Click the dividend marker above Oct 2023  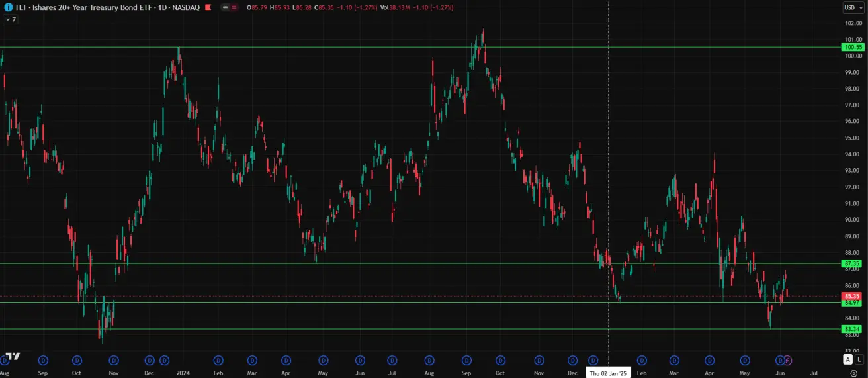pos(77,360)
